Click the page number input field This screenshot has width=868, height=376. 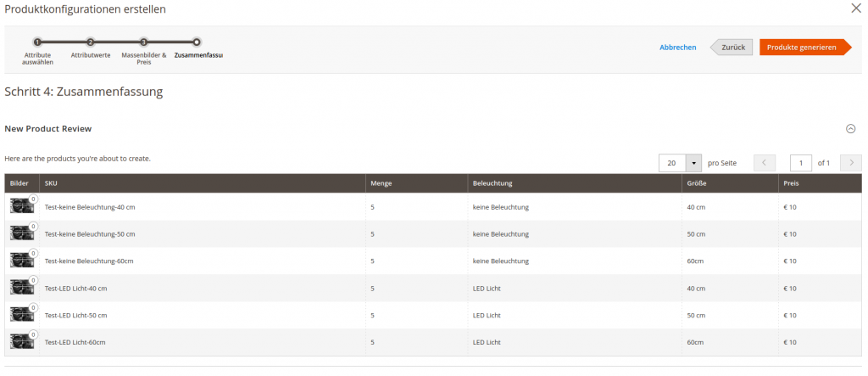tap(800, 163)
